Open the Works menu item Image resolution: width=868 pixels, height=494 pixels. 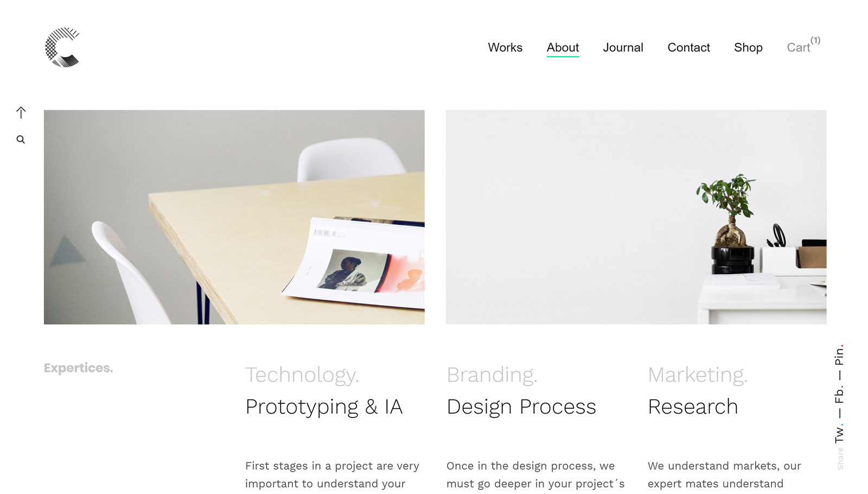pos(505,48)
